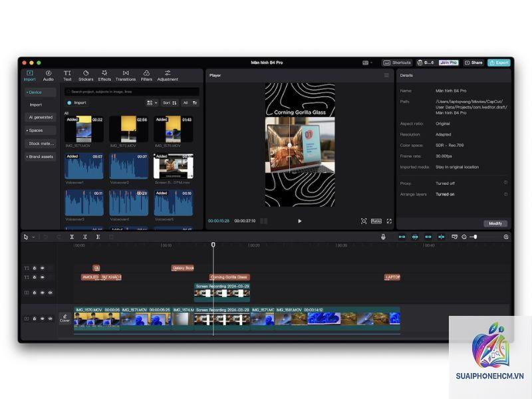532x399 pixels.
Task: Open the user account profile menu
Action: 426,63
